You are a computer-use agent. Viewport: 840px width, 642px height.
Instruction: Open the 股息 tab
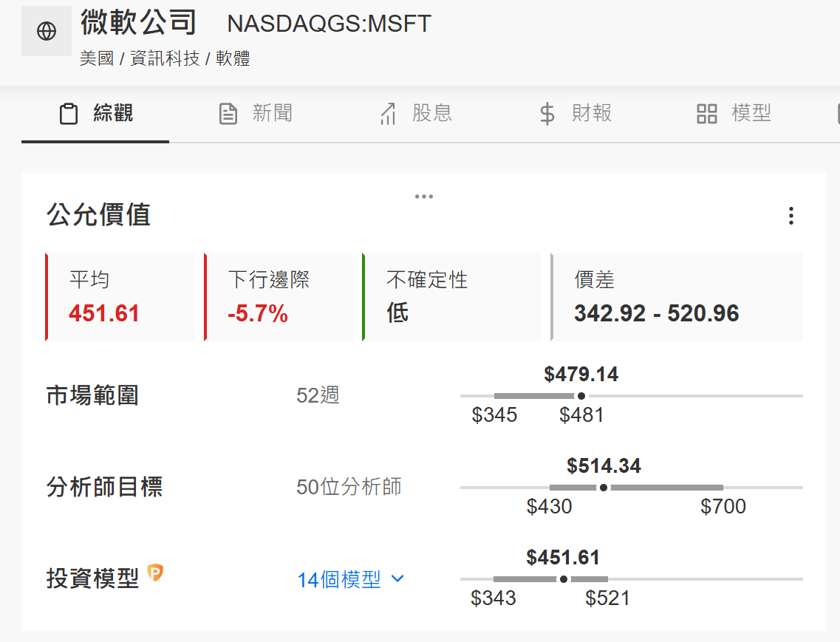(416, 114)
